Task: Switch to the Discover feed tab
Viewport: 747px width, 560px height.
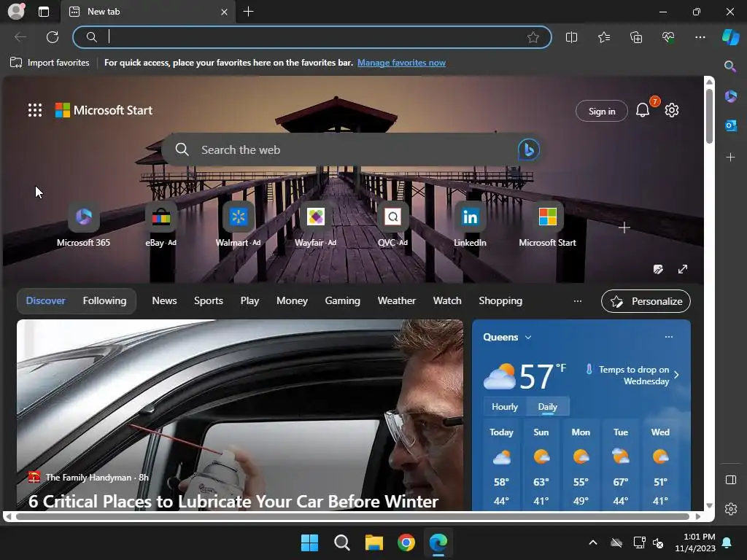Action: (x=45, y=300)
